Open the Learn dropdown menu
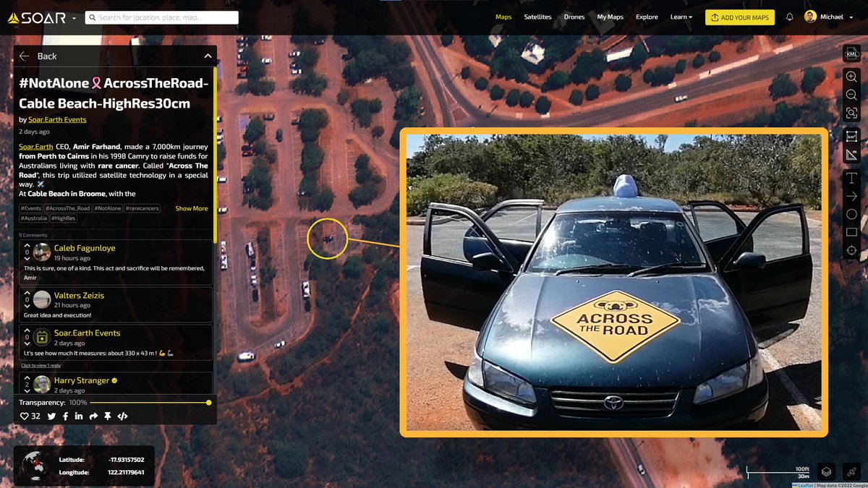Image resolution: width=868 pixels, height=488 pixels. [x=681, y=17]
